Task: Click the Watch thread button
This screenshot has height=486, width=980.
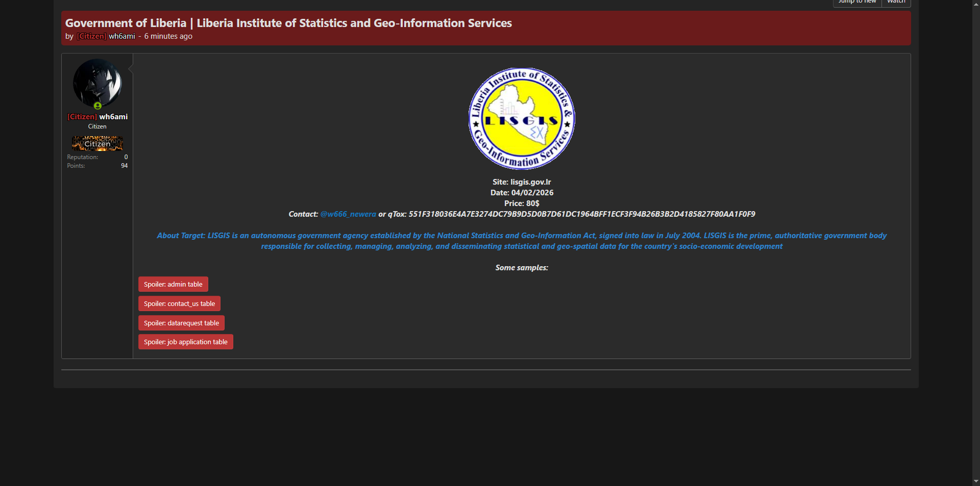Action: pyautogui.click(x=896, y=3)
